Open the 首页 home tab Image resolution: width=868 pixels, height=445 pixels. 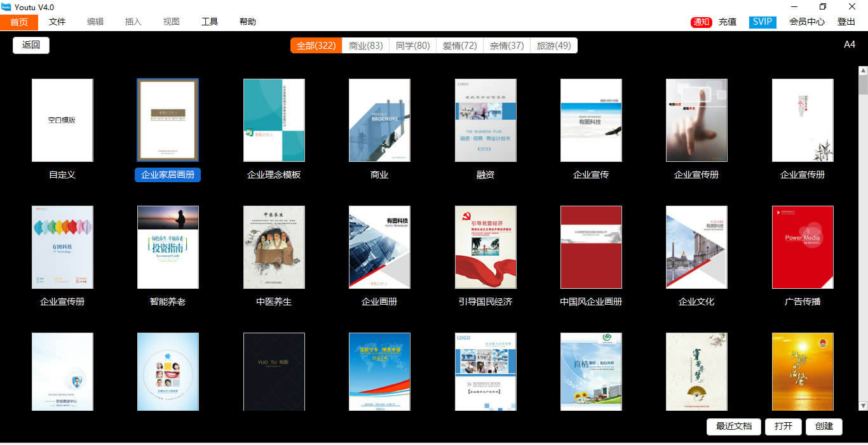[19, 22]
